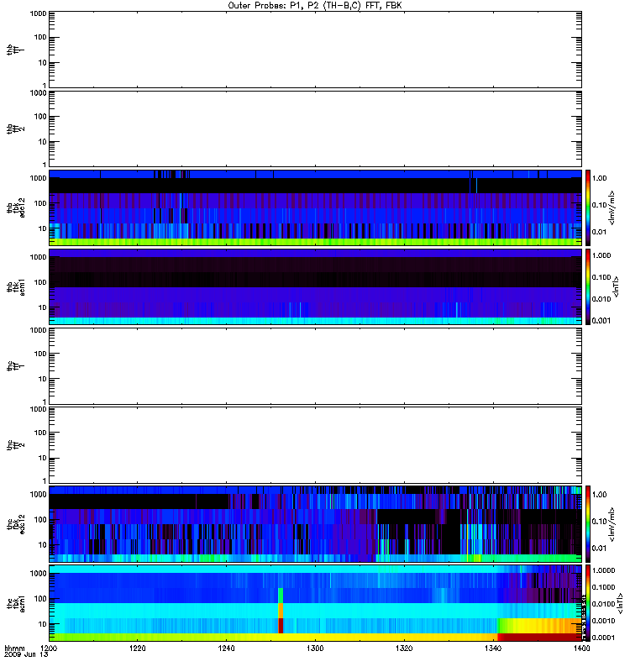The height and width of the screenshot is (672, 630).
Task: Click the yellow-green bottom band in thb edc12 panel
Action: click(x=315, y=242)
